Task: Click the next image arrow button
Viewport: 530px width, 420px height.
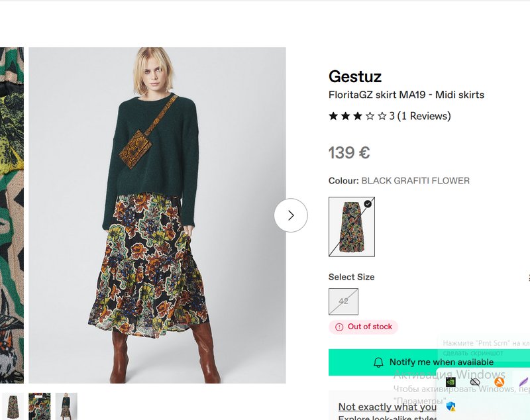Action: (291, 215)
